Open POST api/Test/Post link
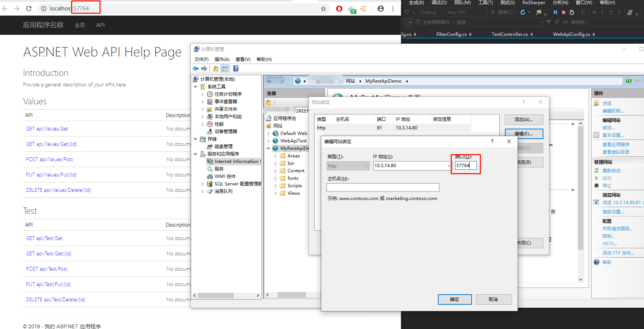644x329 pixels. [x=47, y=269]
